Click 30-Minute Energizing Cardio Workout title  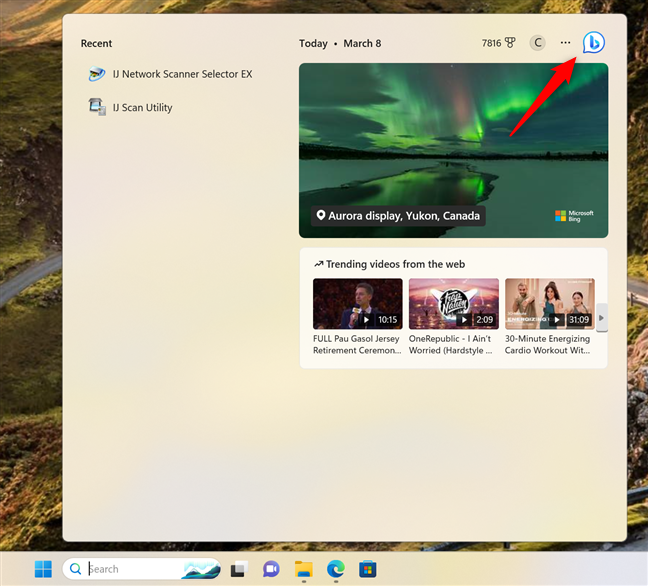click(548, 344)
